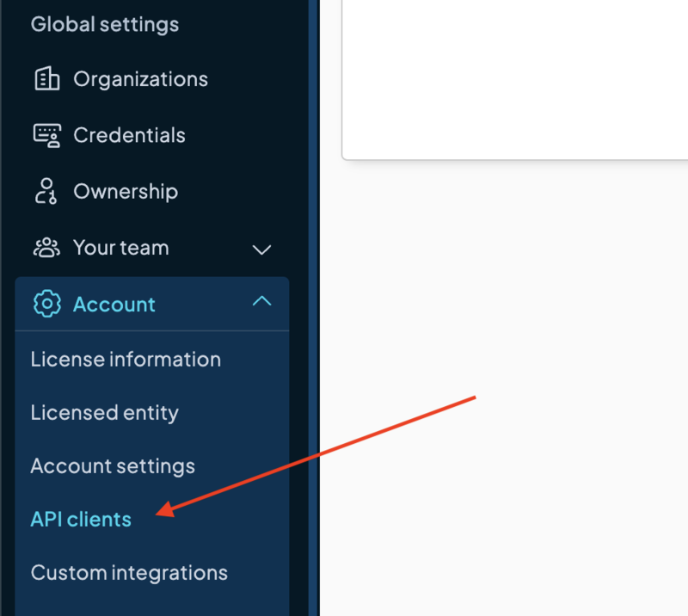The image size is (688, 616).
Task: Click the Account gear icon
Action: point(46,305)
